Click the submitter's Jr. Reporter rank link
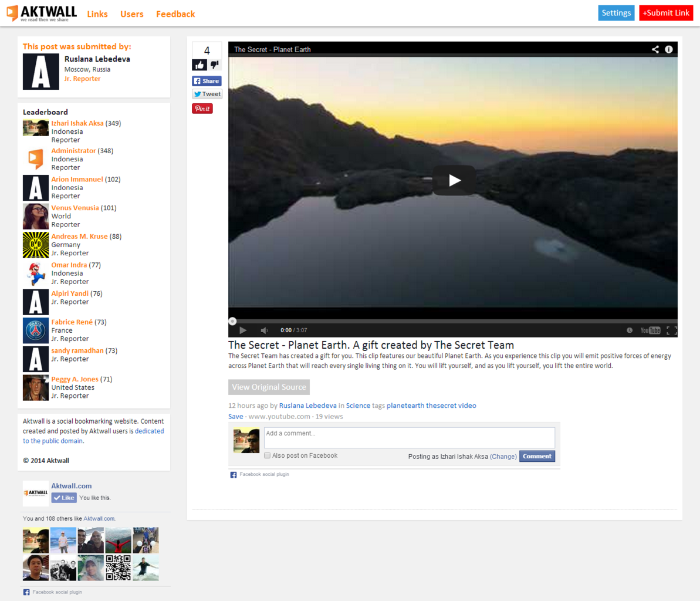Viewport: 700px width, 601px height. pos(82,79)
